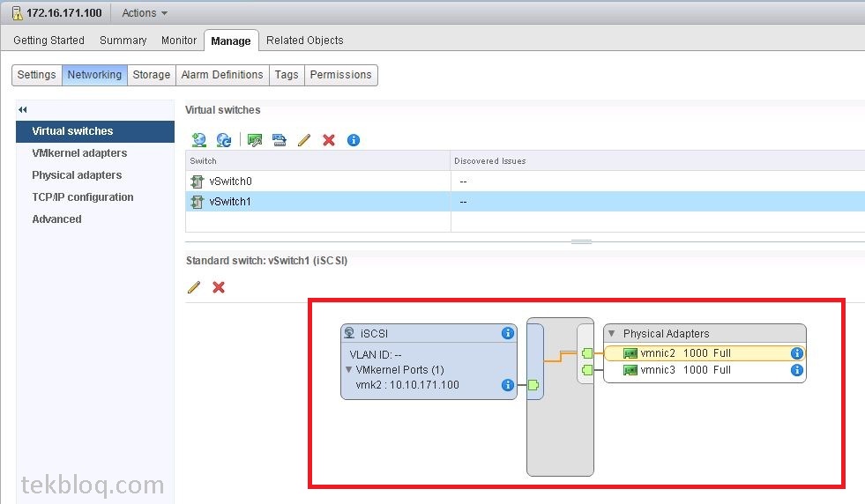The height and width of the screenshot is (504, 865).
Task: Click the vmnic2 network card icon
Action: (x=630, y=353)
